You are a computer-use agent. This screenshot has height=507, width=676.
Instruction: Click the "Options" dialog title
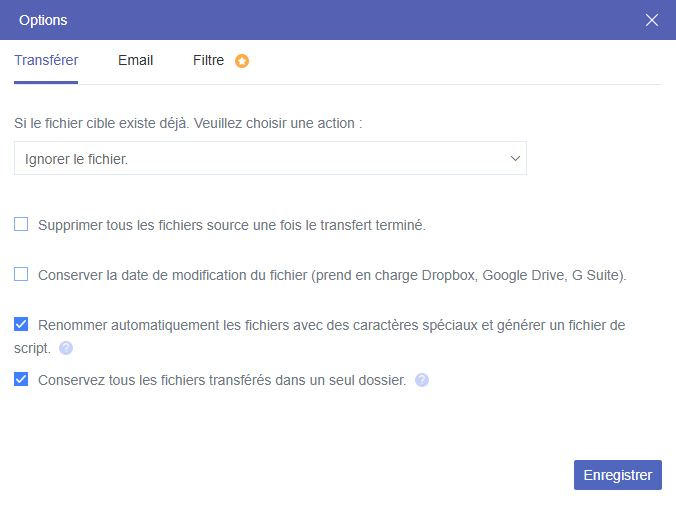(x=44, y=20)
